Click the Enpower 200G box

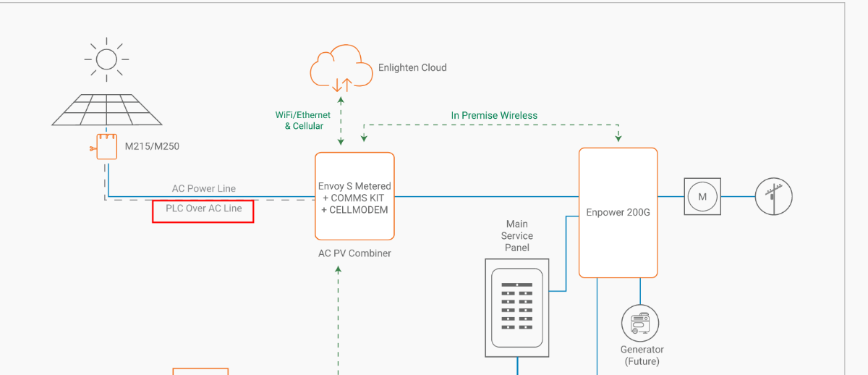tap(618, 213)
